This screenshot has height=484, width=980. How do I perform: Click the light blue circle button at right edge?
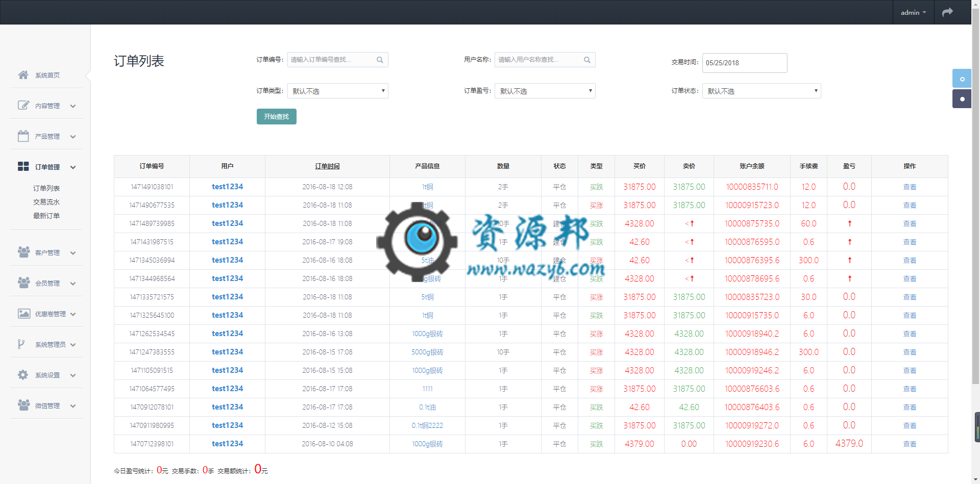point(962,79)
